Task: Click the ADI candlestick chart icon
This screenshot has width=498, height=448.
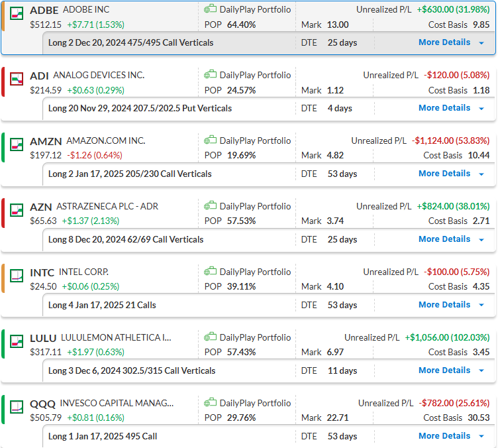Action: [18, 77]
